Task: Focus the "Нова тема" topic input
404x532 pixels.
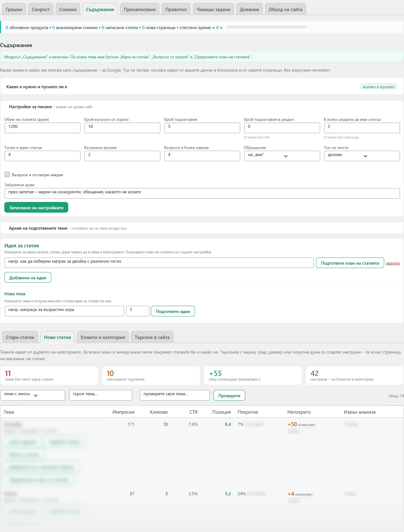Action: coord(64,311)
